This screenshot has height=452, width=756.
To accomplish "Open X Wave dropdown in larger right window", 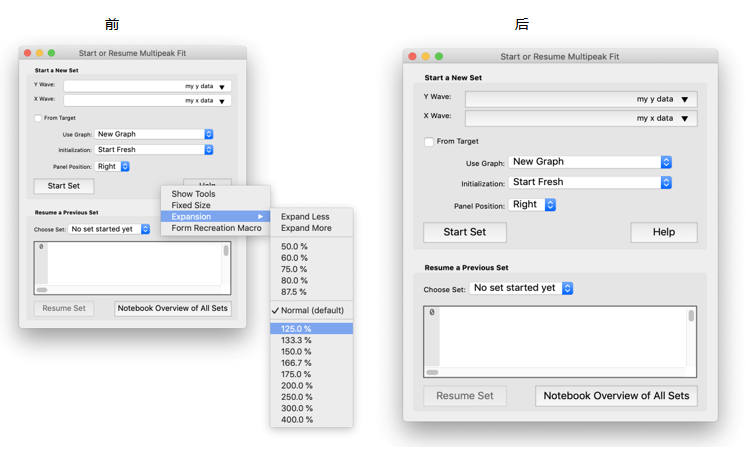I will (x=580, y=118).
